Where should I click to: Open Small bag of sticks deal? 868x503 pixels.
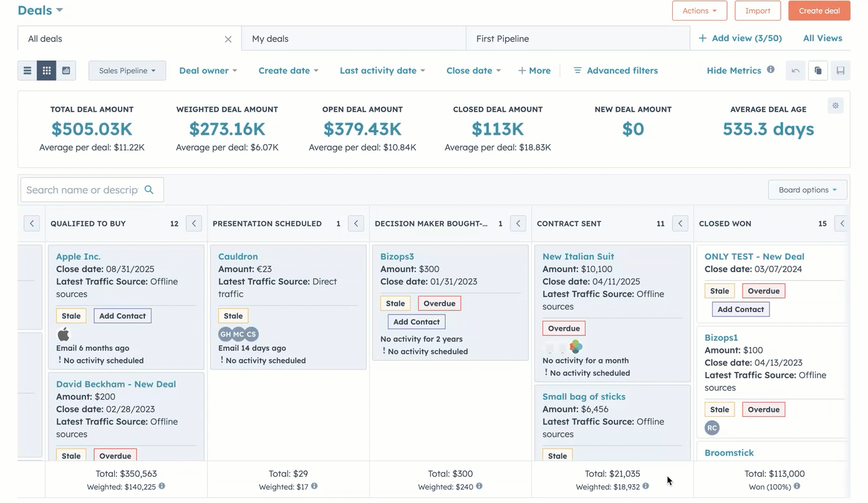pyautogui.click(x=584, y=397)
